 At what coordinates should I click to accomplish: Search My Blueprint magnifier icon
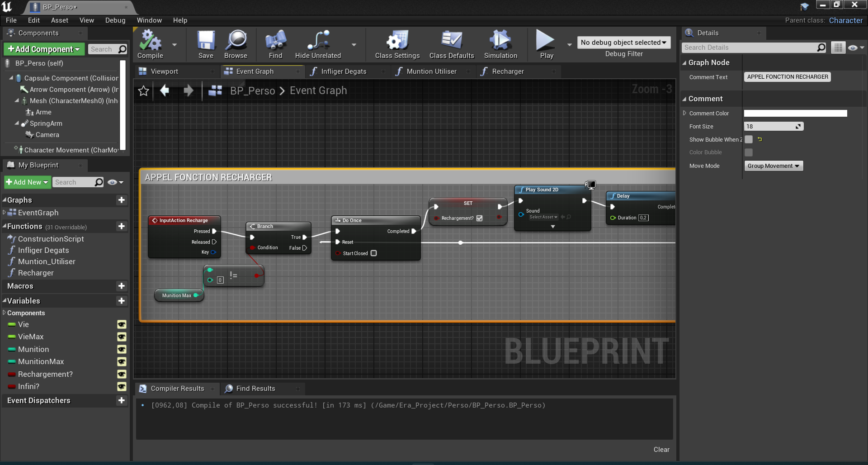click(x=99, y=182)
